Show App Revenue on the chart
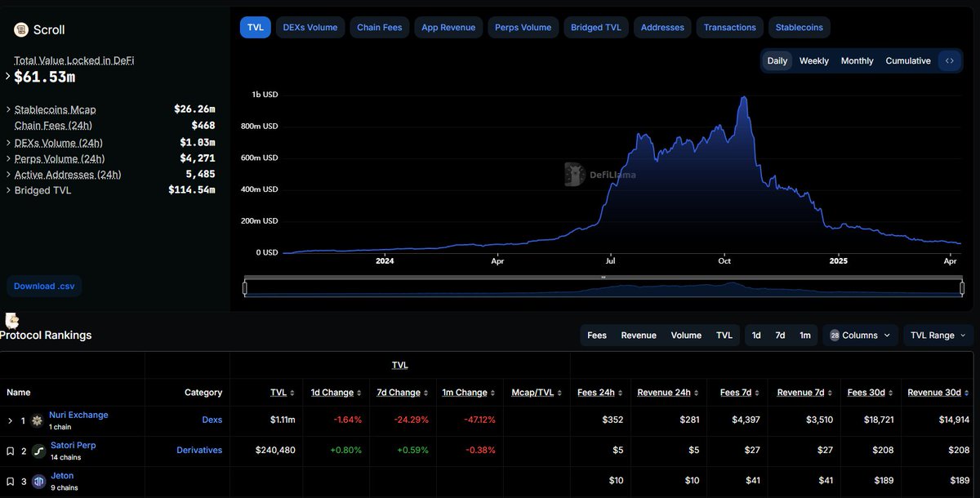This screenshot has width=980, height=498. pyautogui.click(x=448, y=27)
